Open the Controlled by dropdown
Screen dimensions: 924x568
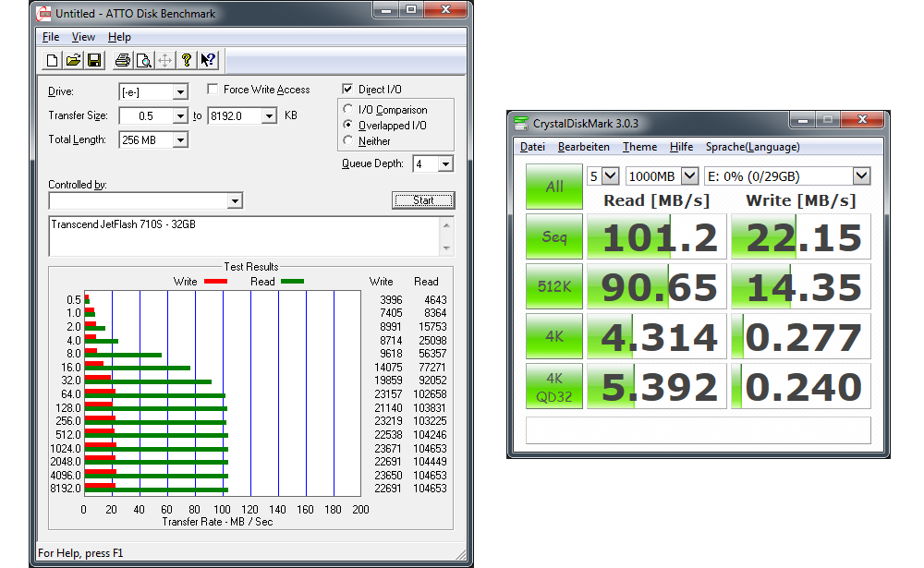pyautogui.click(x=235, y=201)
